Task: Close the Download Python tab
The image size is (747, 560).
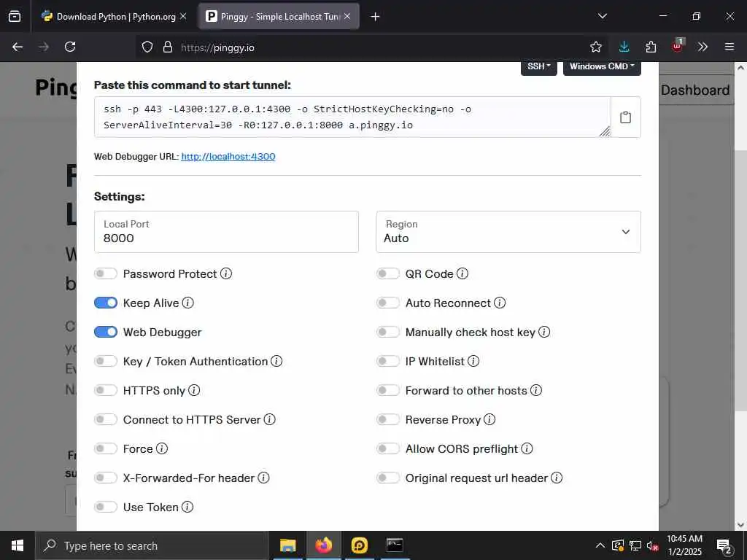Action: [x=183, y=16]
